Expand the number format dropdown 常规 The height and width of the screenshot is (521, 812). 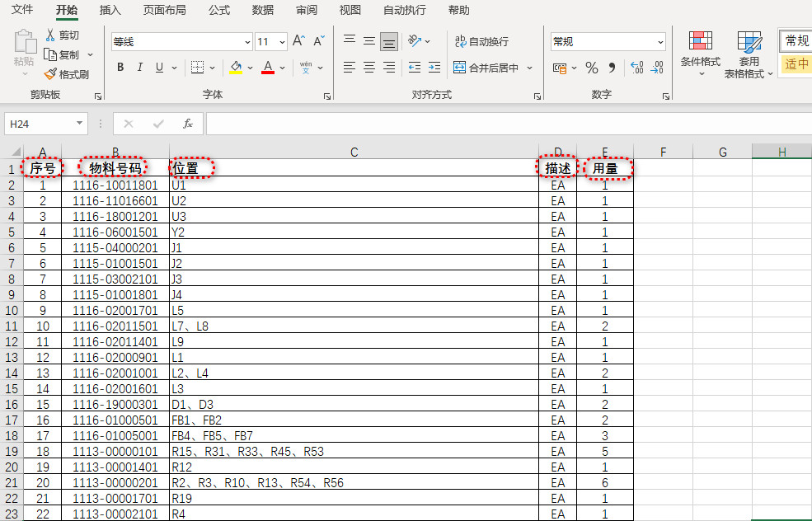(660, 42)
